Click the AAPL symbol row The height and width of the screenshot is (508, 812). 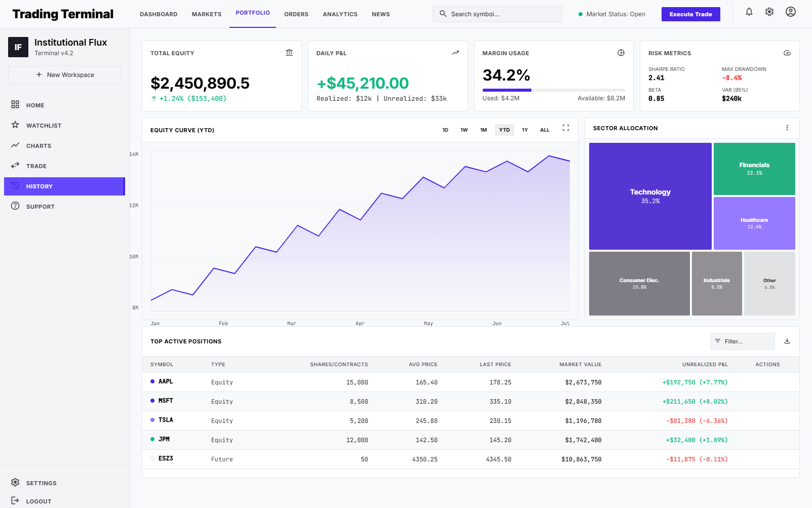click(471, 382)
